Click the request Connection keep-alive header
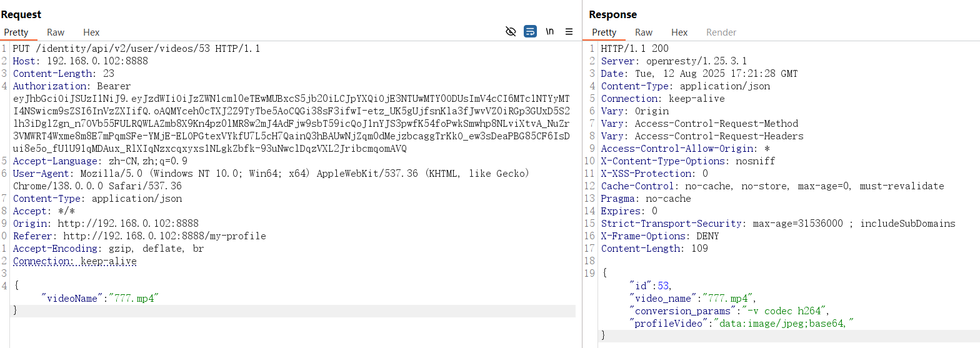 74,261
